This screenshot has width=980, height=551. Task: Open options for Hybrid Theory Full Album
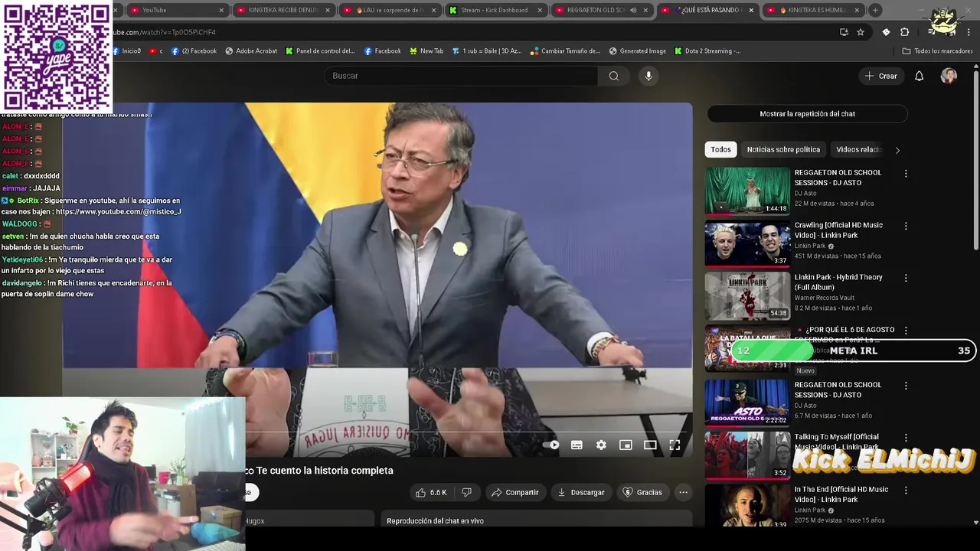(906, 278)
